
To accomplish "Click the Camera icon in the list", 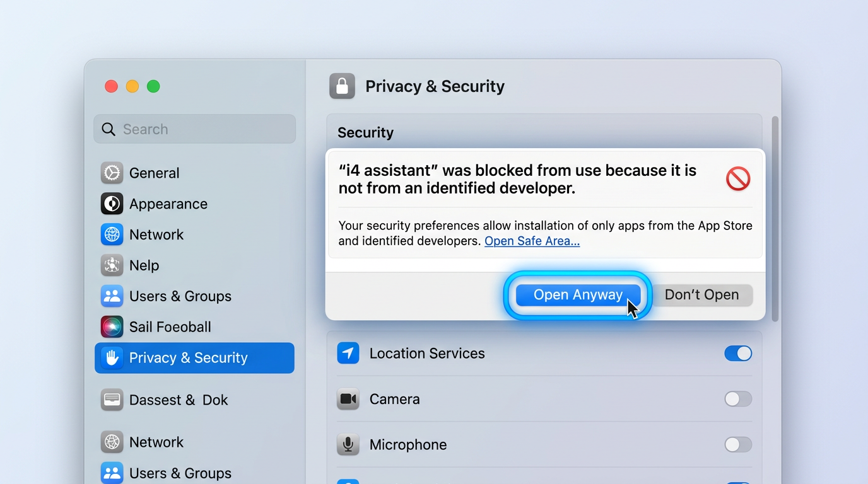I will 348,399.
